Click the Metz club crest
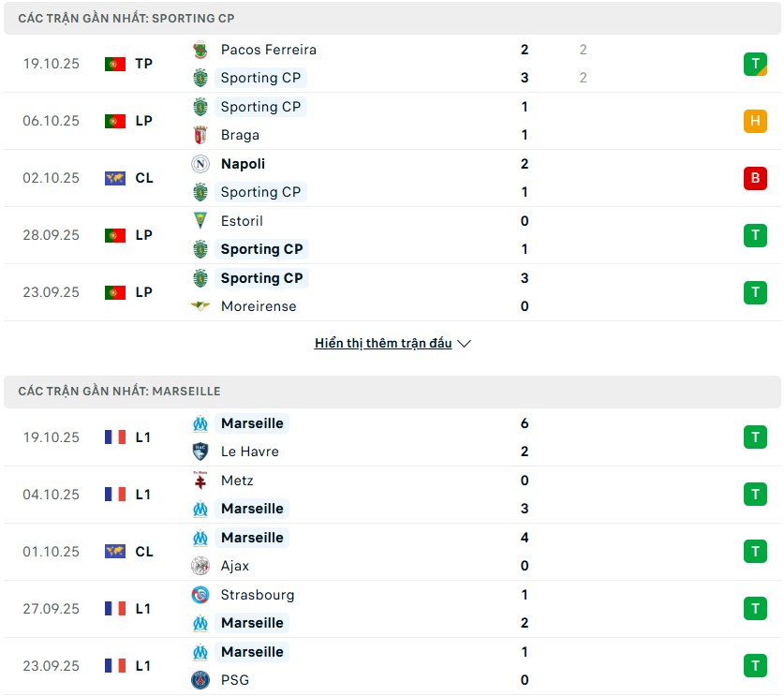Screen dimensions: 784x696 tap(199, 481)
